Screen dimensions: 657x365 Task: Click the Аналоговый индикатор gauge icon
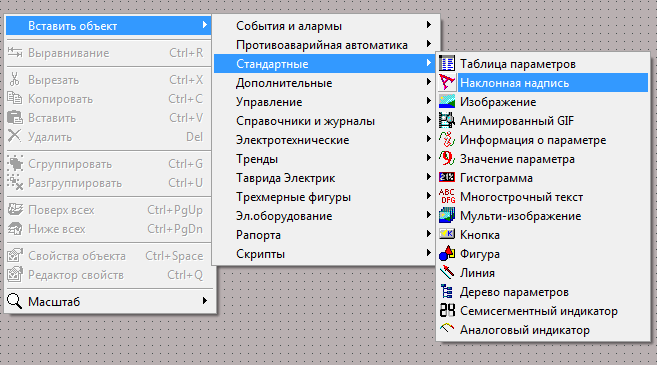[x=447, y=329]
